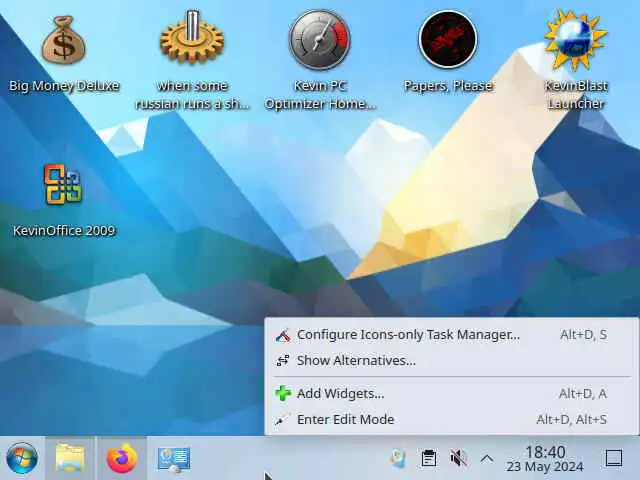Click the "23 May 2024" date text
Viewport: 640px width, 480px height.
pos(545,466)
